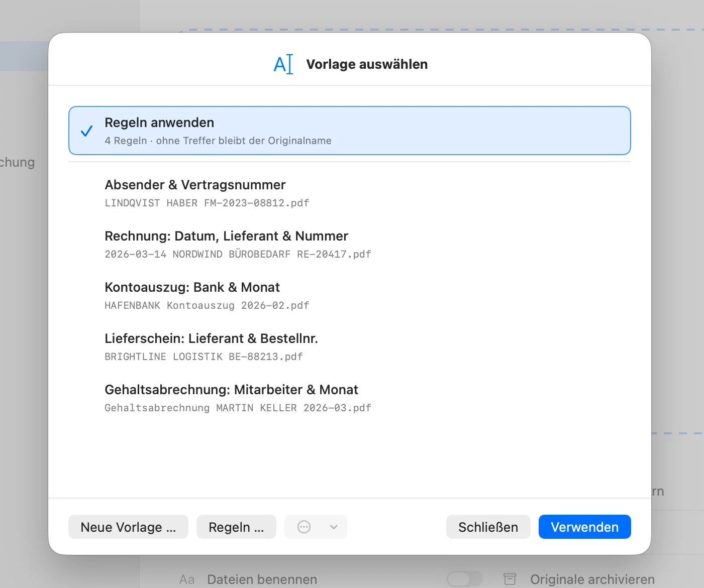Click the example filename 'LINDQVIST HABER FM-2023-08812.pdf'
Viewport: 704px width, 588px height.
[207, 203]
